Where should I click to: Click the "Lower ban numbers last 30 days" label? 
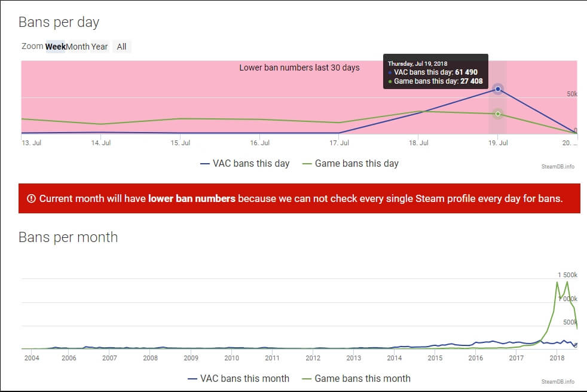(x=299, y=68)
